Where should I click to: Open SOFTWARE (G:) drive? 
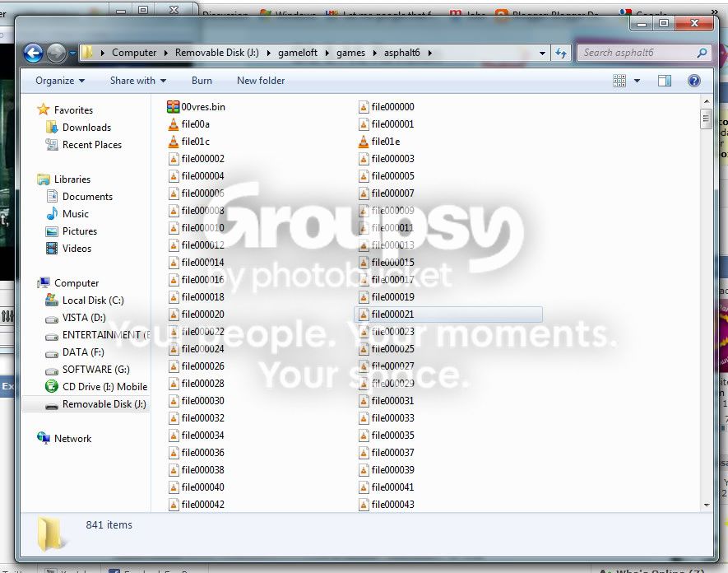[x=95, y=370]
